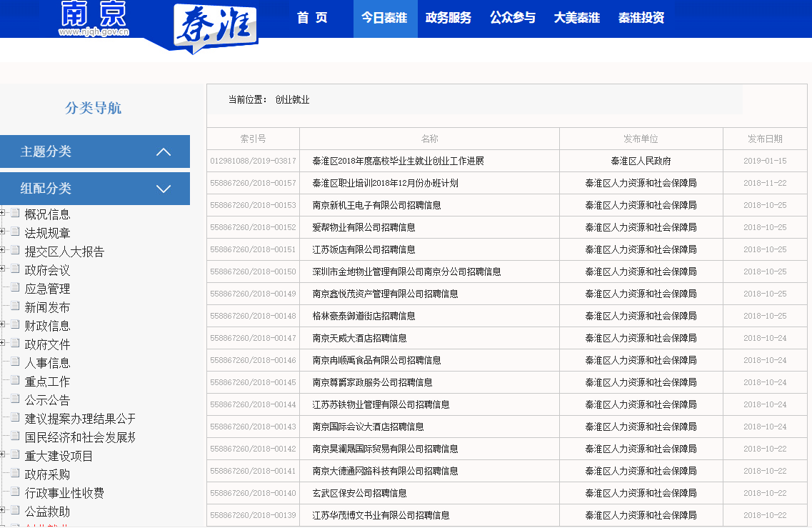
Task: Expand the 组配分类 section with down chevron
Action: 164,189
